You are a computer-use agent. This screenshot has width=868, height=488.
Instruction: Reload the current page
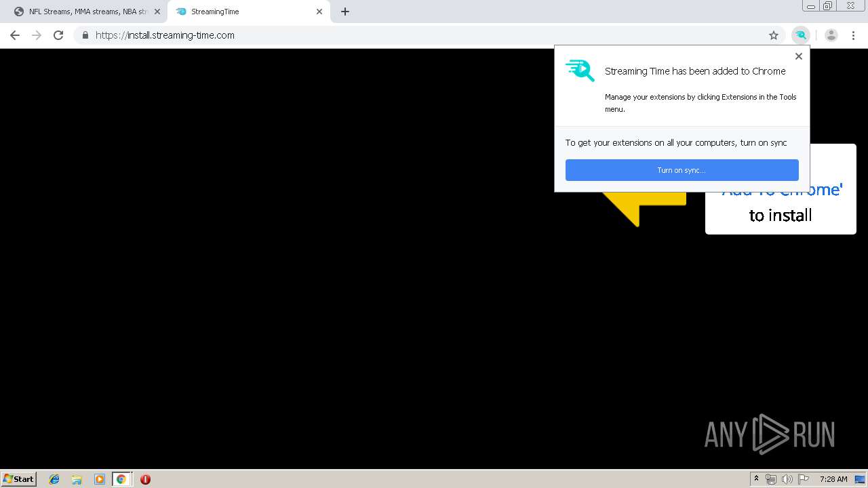(x=58, y=35)
